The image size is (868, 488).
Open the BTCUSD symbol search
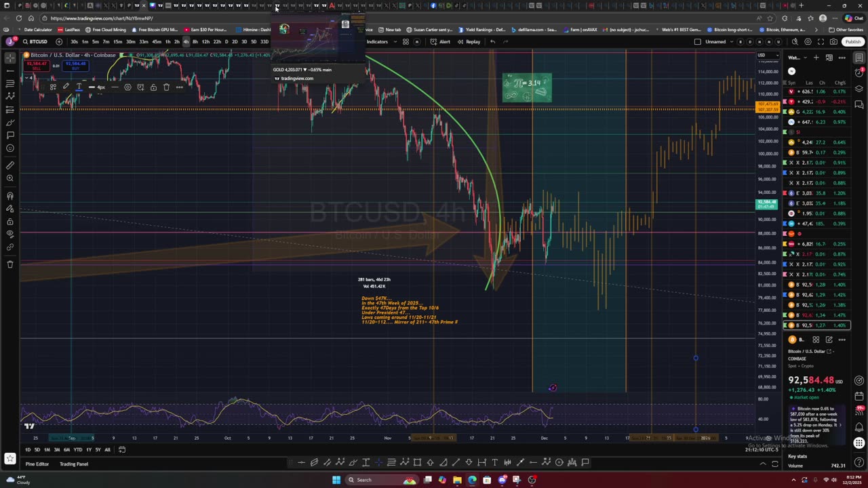[x=35, y=42]
